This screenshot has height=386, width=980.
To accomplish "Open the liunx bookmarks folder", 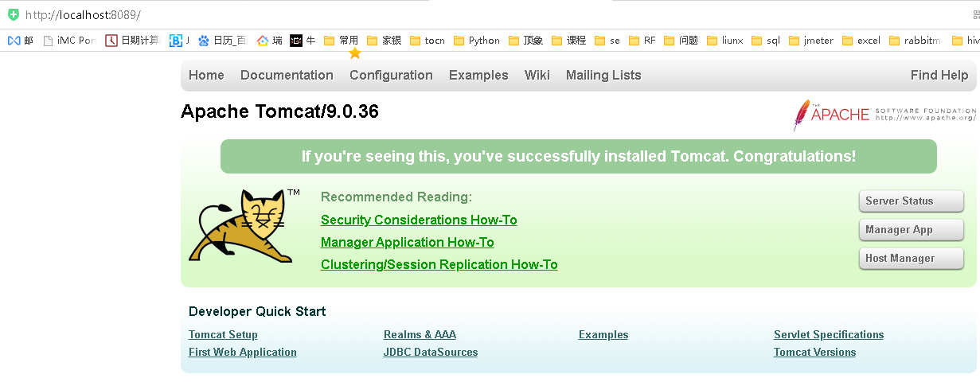I will [724, 41].
